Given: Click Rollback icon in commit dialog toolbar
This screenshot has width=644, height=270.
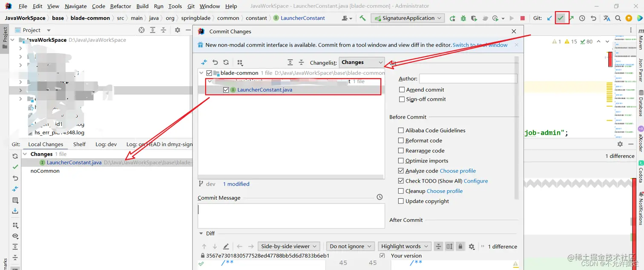Looking at the screenshot, I should click(x=215, y=62).
